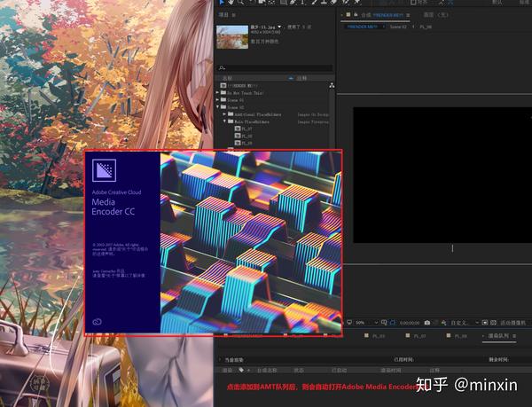Open the 活动摄像机 view dropdown
The image size is (532, 407).
coord(513,323)
